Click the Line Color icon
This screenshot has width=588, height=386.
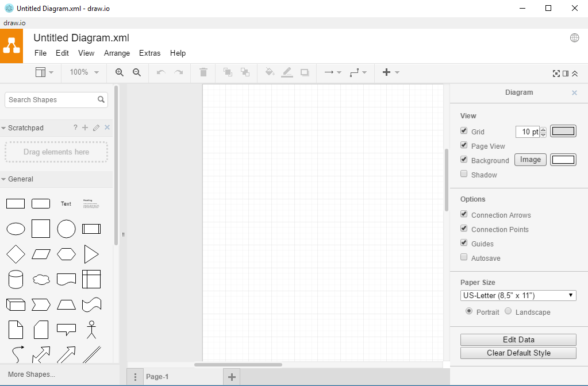pyautogui.click(x=287, y=72)
